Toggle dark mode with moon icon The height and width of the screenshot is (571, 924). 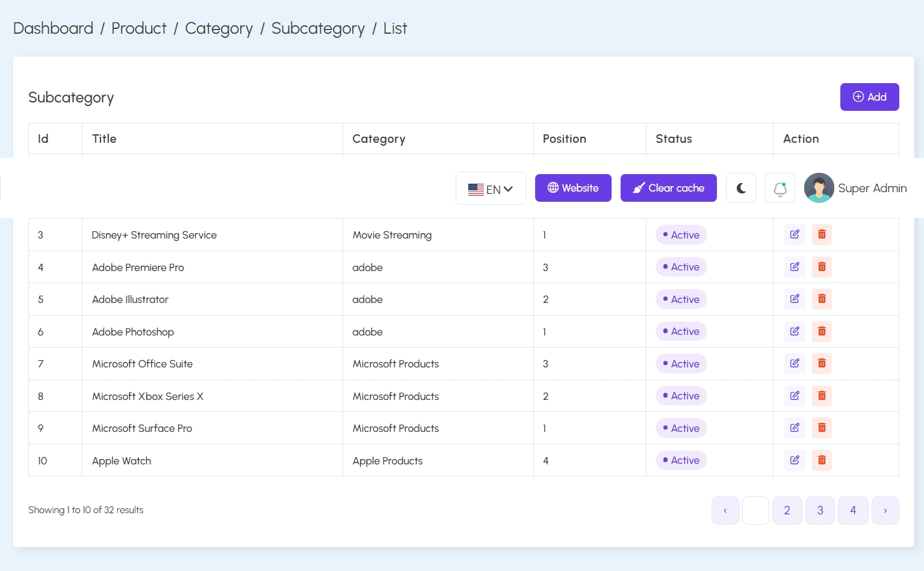[x=741, y=188]
